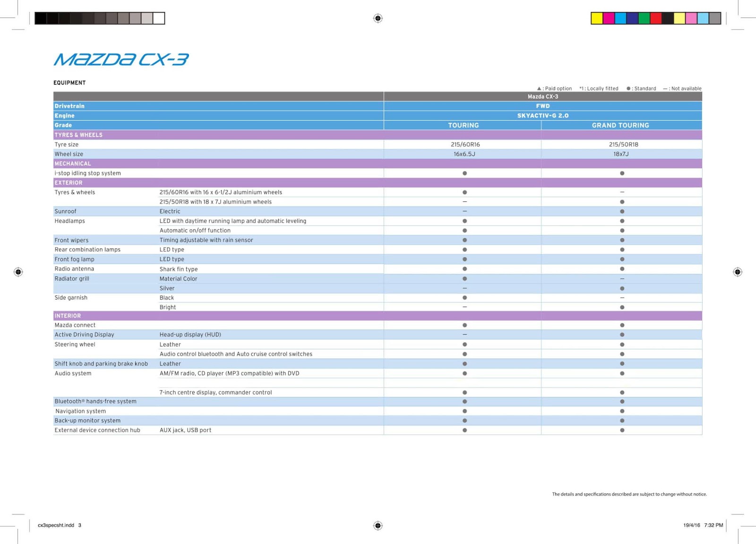Click the Radiator grill row label

click(72, 278)
